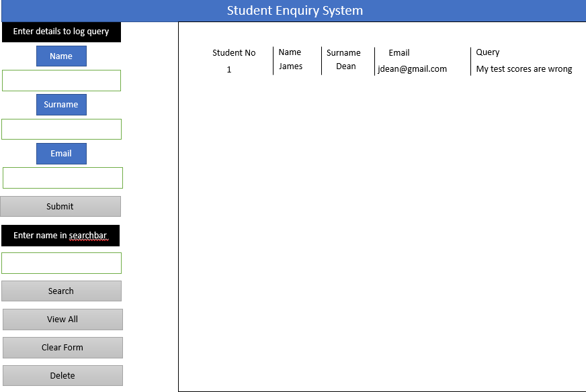586x392 pixels.
Task: Select student number '1' cell
Action: [229, 69]
